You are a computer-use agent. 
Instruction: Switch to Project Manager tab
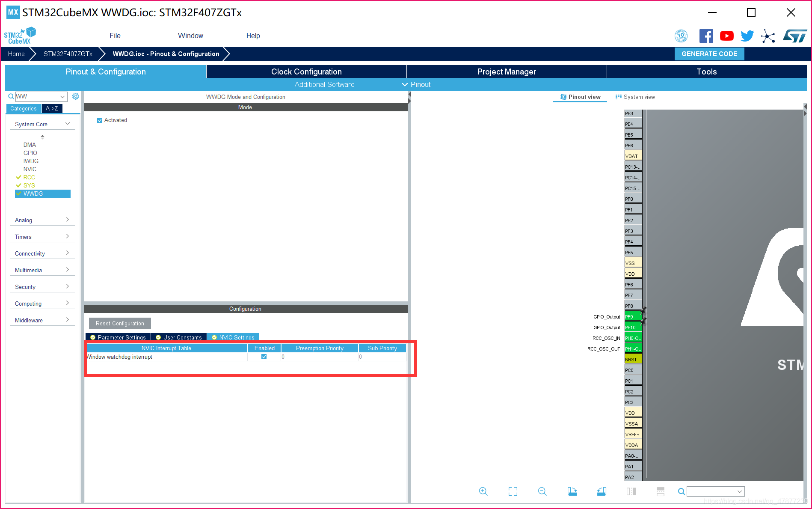click(x=507, y=71)
